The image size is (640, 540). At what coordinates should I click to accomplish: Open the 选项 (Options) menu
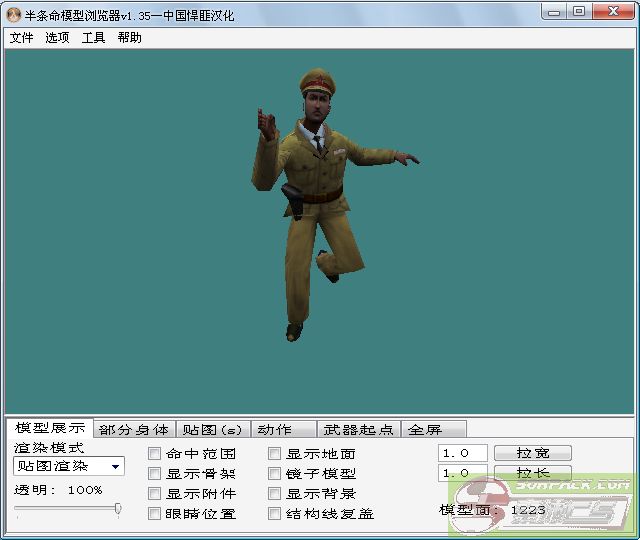point(57,38)
